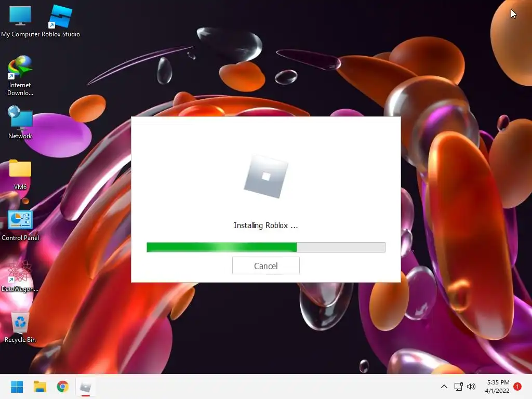Select the VM6 folder on desktop
This screenshot has width=532, height=399.
(20, 175)
